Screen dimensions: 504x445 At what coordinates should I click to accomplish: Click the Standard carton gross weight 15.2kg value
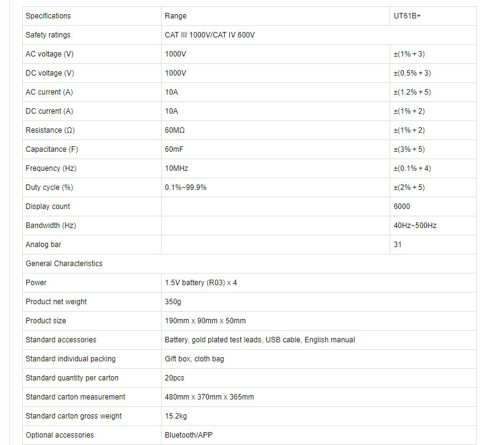[176, 416]
